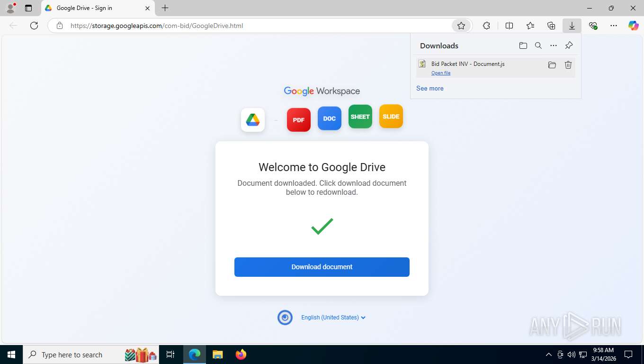Open a new tab with plus button

[165, 8]
